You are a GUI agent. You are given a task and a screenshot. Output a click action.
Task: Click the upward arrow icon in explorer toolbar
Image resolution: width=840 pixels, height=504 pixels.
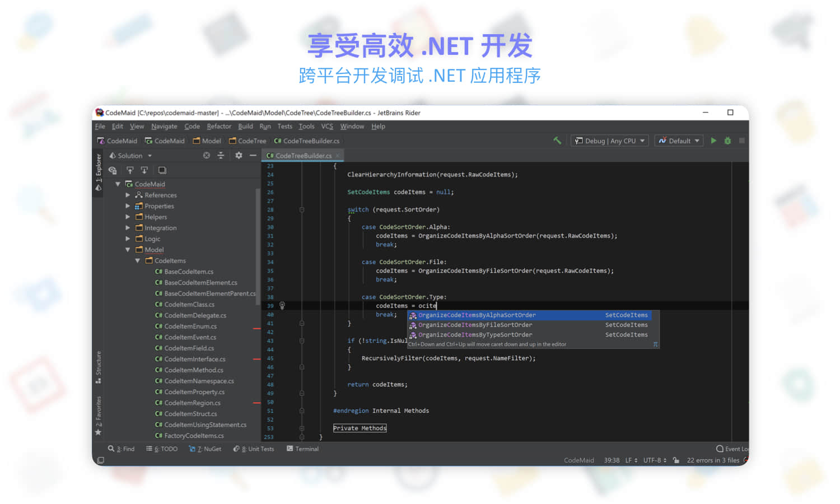(130, 170)
